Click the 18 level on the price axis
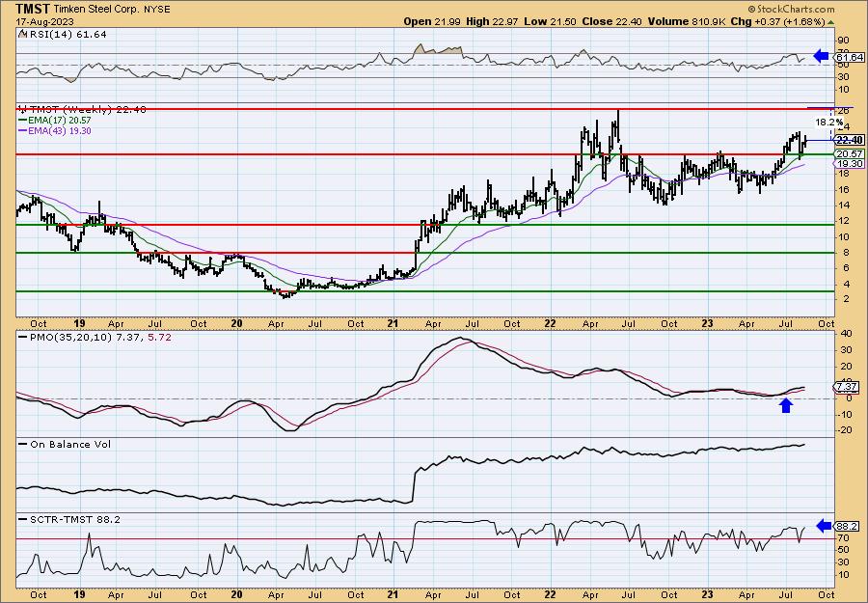868x603 pixels. 843,174
